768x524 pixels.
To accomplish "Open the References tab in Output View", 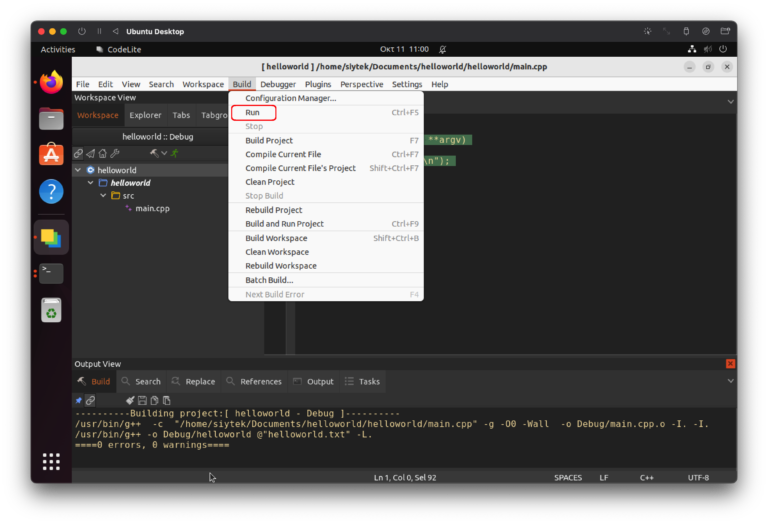I will pyautogui.click(x=260, y=381).
